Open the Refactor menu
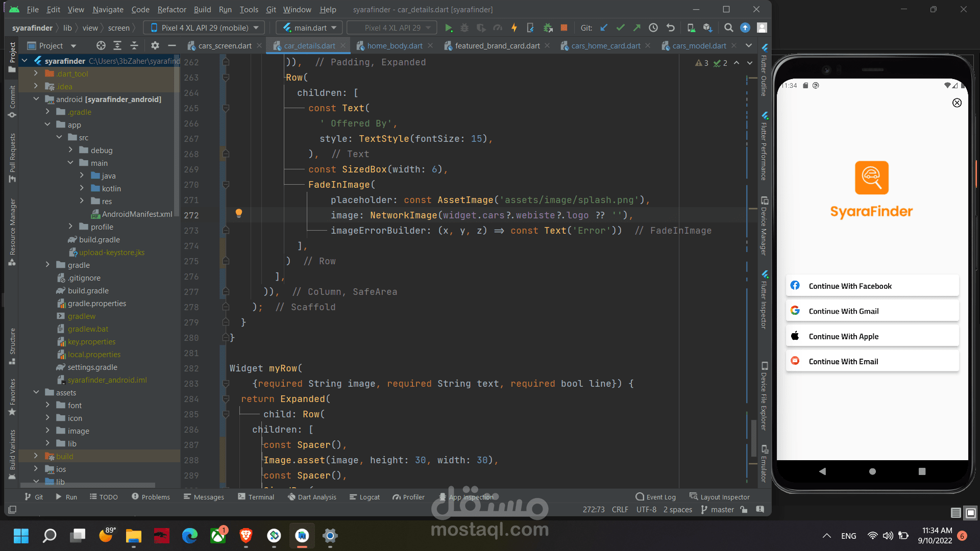The width and height of the screenshot is (980, 551). point(171,10)
